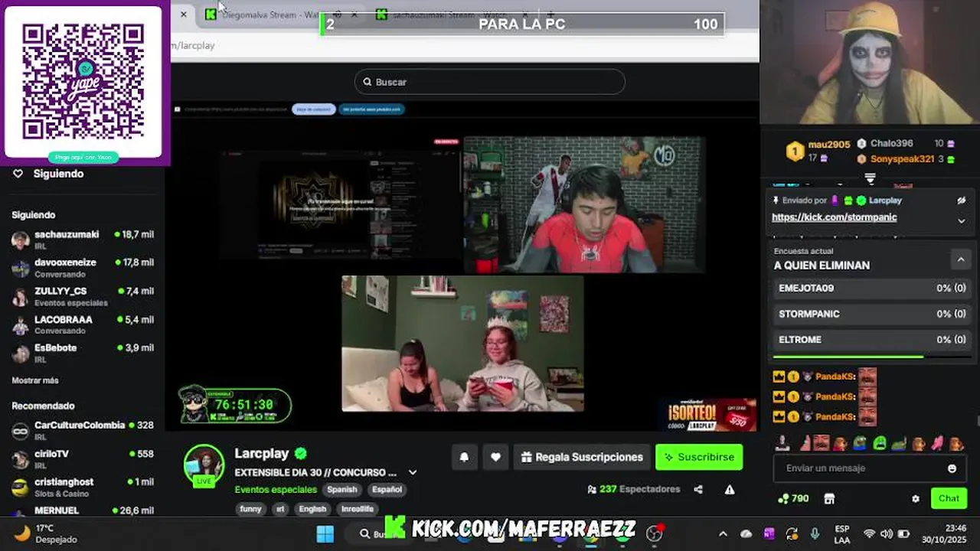Vote for ELTROME in the poll

(871, 340)
